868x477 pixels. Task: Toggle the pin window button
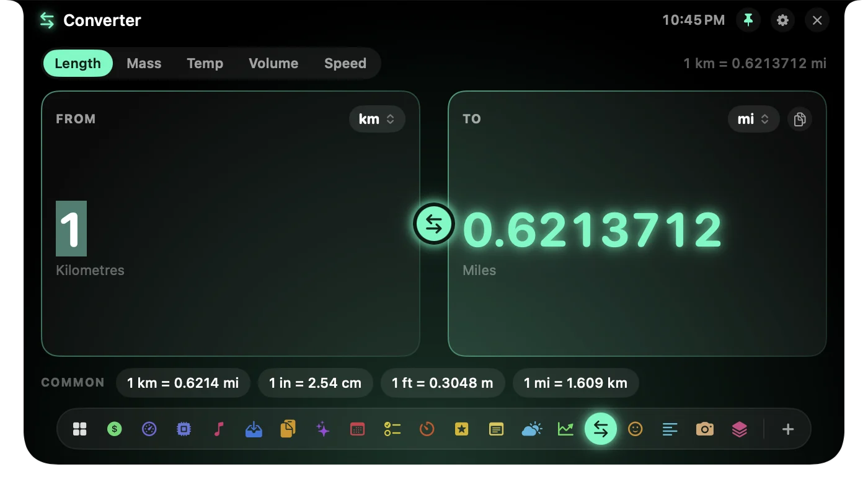748,20
